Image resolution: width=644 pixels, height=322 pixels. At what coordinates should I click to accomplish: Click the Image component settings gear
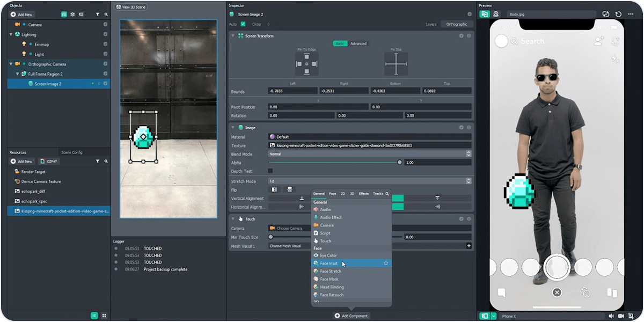pyautogui.click(x=469, y=128)
